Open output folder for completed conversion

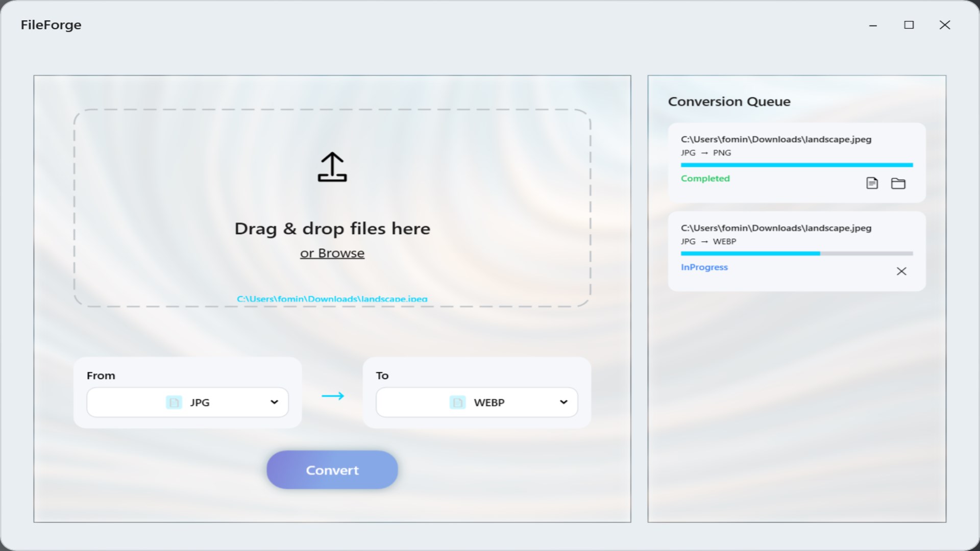[x=898, y=183]
